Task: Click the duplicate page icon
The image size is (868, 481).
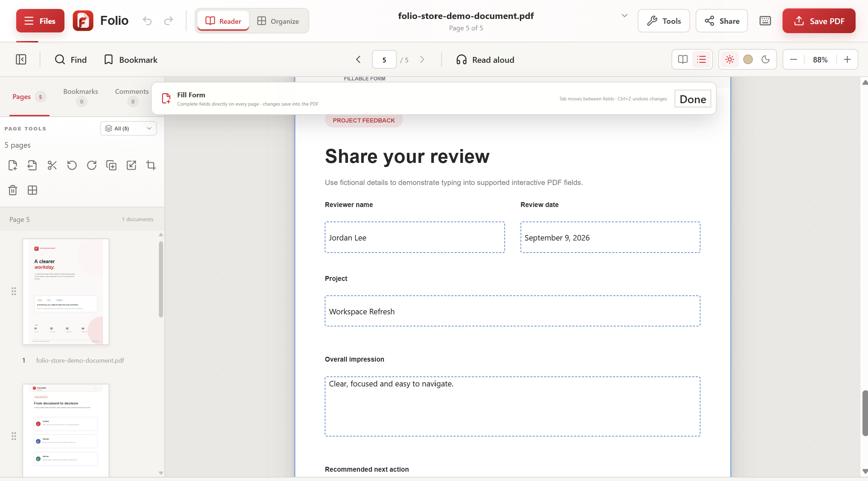Action: tap(111, 165)
